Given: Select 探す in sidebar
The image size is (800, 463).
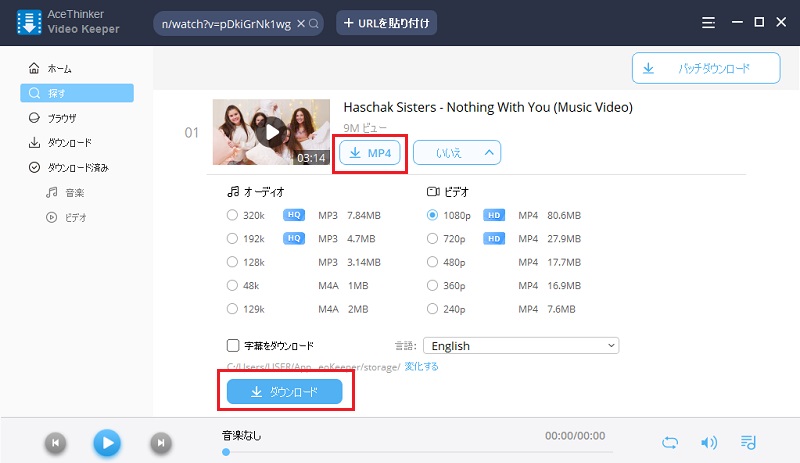Looking at the screenshot, I should pyautogui.click(x=77, y=93).
